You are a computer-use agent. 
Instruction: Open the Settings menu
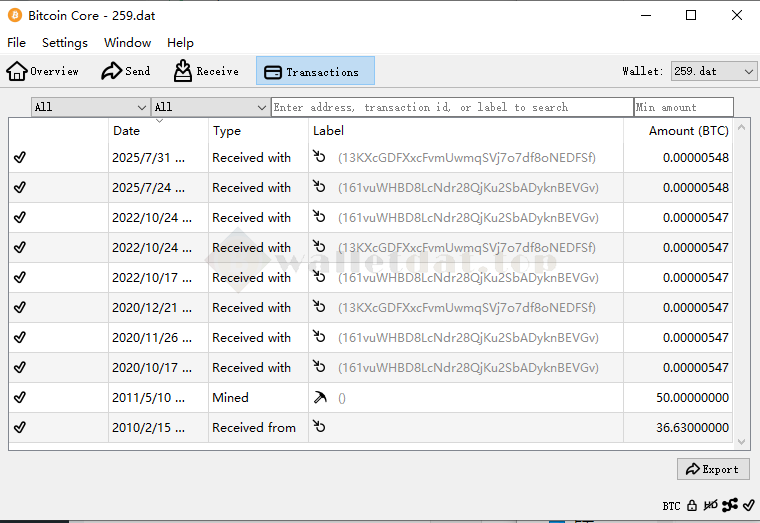click(x=65, y=43)
